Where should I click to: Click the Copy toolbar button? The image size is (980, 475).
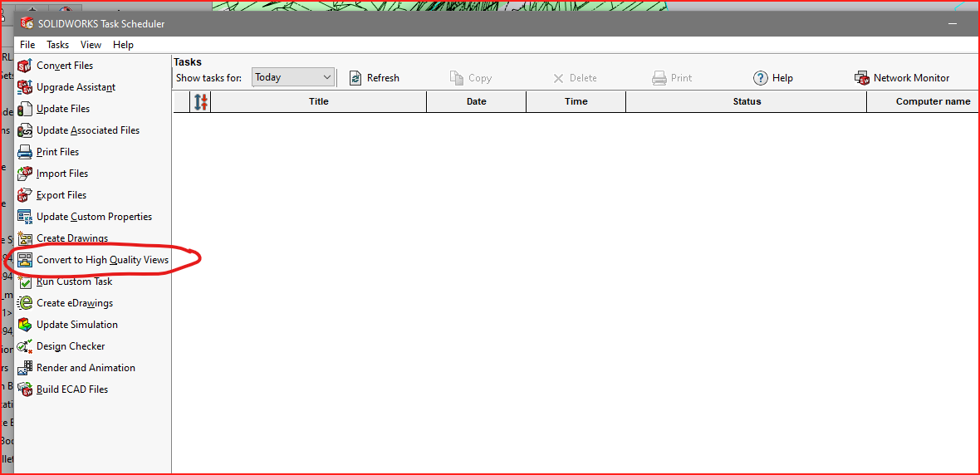coord(471,78)
